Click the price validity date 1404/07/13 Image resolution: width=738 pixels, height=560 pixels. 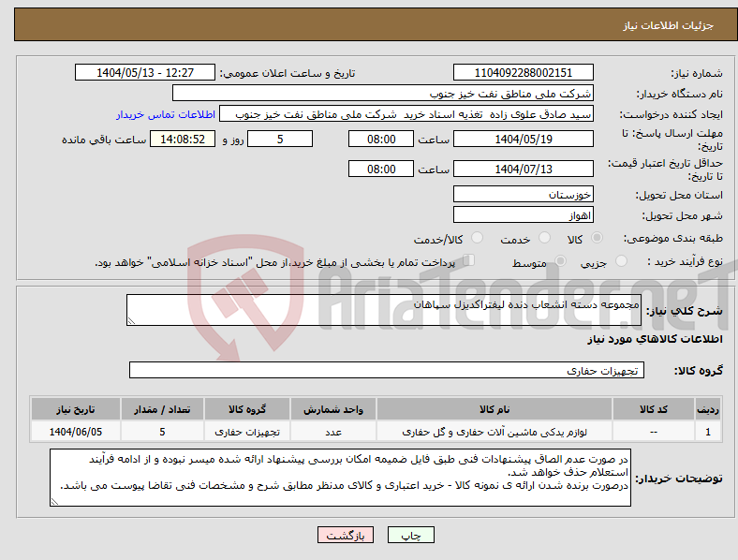click(523, 169)
